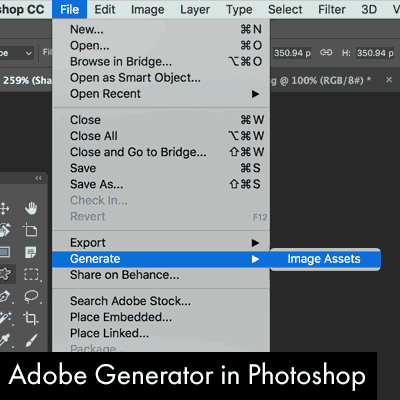This screenshot has width=400, height=400.
Task: Open the options bar dropdown on the left
Action: click(17, 53)
